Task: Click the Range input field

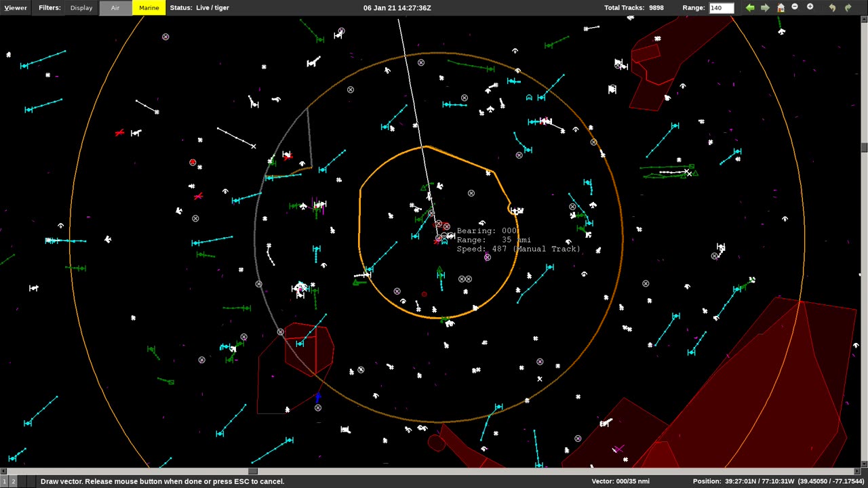Action: pos(722,8)
